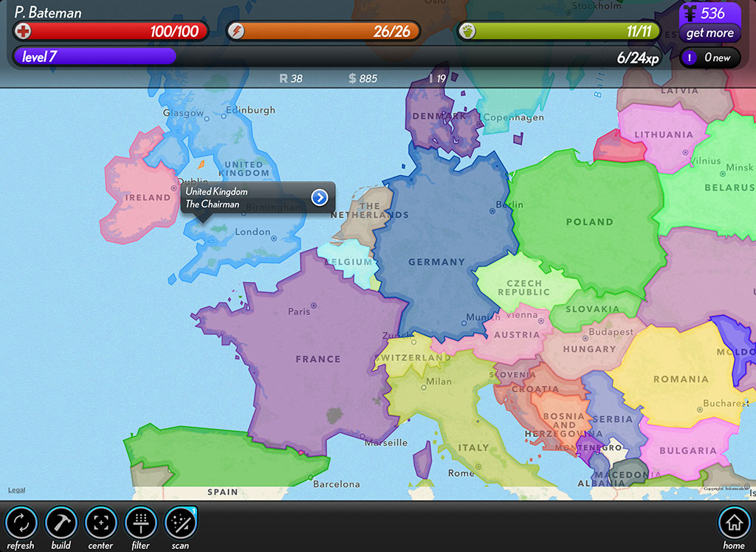Open United Kingdom details arrow
The height and width of the screenshot is (552, 756).
click(x=319, y=197)
